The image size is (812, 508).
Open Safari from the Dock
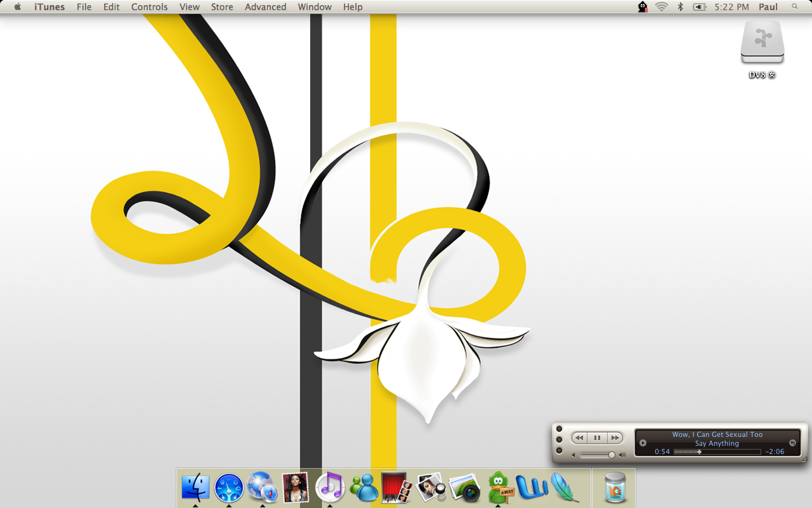tap(263, 488)
